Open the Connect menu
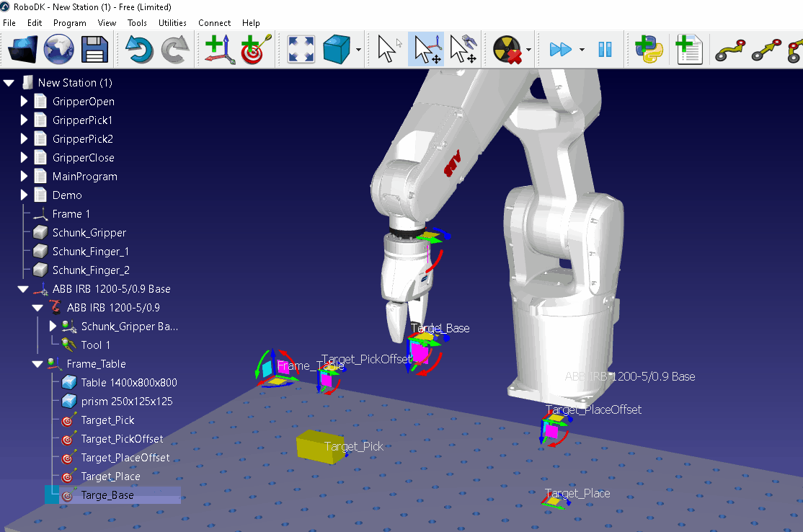803x532 pixels. [215, 23]
